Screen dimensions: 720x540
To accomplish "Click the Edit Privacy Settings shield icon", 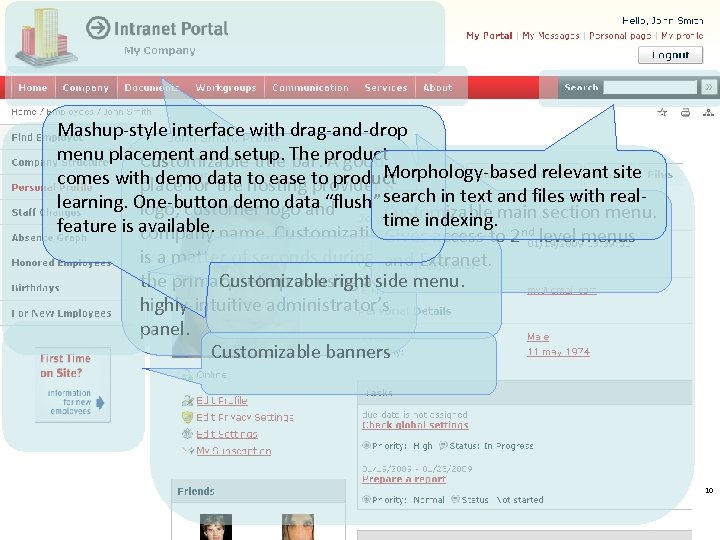I will tap(187, 417).
